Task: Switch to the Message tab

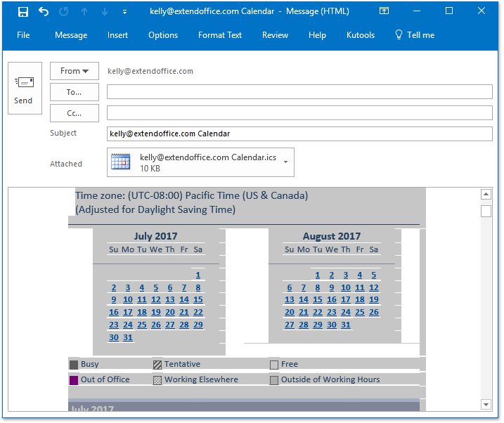Action: (x=71, y=35)
